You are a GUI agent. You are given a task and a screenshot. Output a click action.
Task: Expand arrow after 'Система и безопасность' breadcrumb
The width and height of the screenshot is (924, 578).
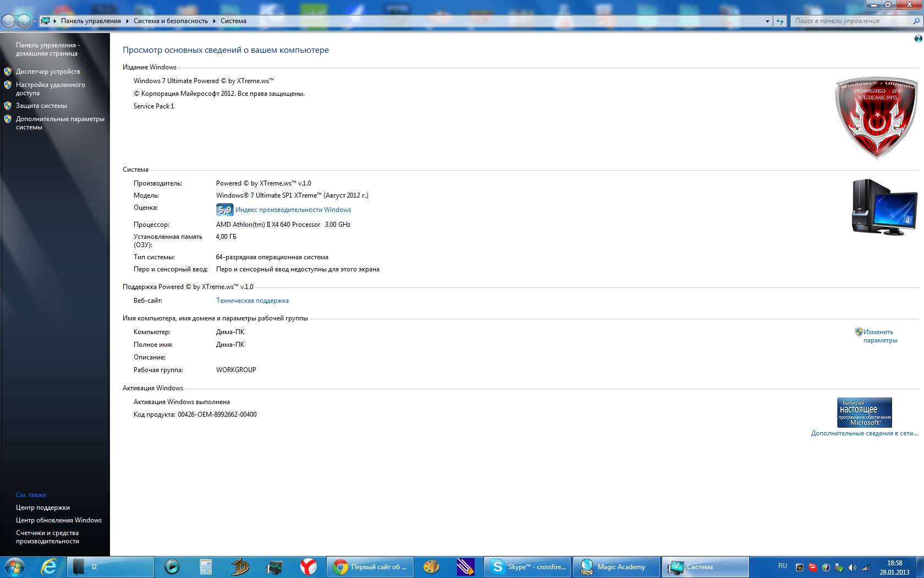214,21
